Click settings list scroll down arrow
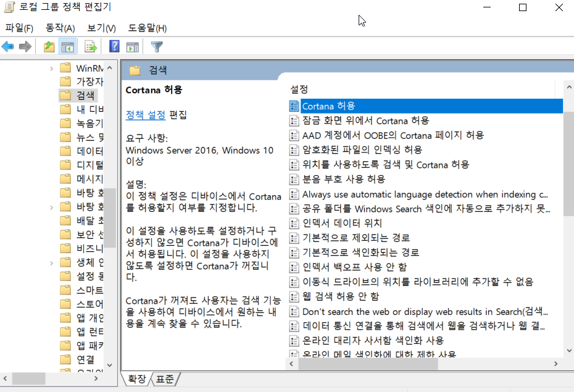The image size is (574, 392). click(569, 350)
